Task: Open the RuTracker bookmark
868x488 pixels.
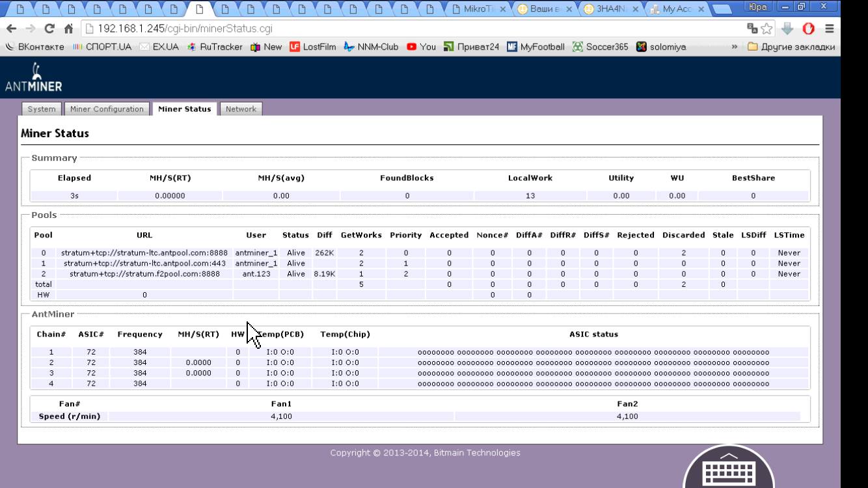Action: (215, 47)
